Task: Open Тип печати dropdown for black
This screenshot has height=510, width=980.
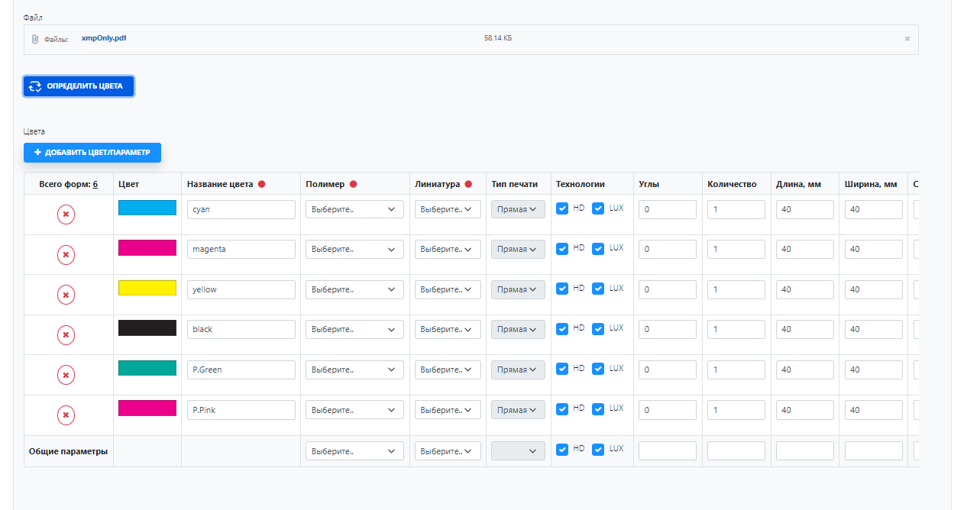Action: (x=518, y=330)
